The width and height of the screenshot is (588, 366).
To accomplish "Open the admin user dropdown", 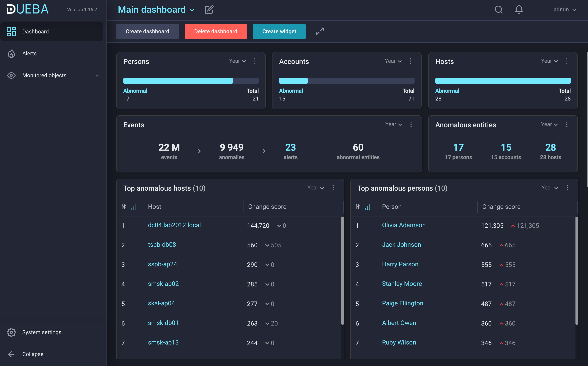I will (564, 10).
